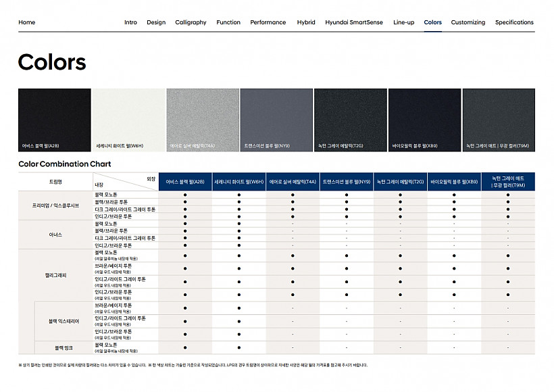This screenshot has width=554, height=392.
Task: Select the 바이오필릭 블루 펄(XB9) swatch
Action: point(425,120)
